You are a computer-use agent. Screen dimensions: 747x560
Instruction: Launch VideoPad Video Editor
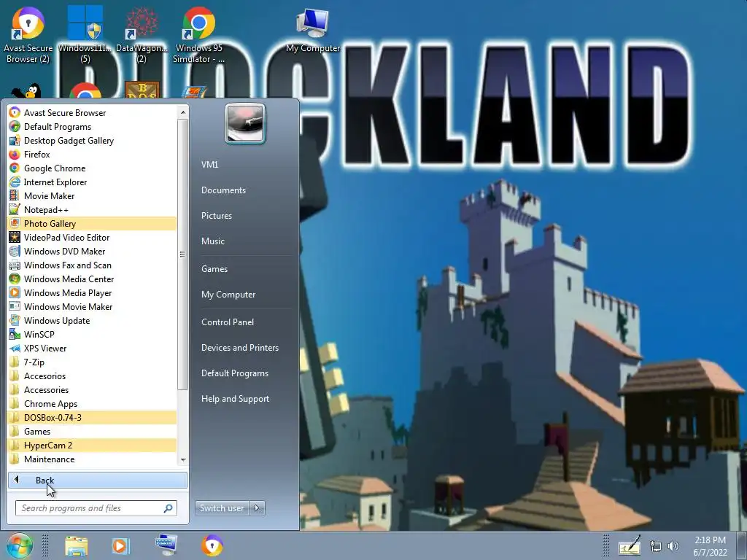(93, 237)
